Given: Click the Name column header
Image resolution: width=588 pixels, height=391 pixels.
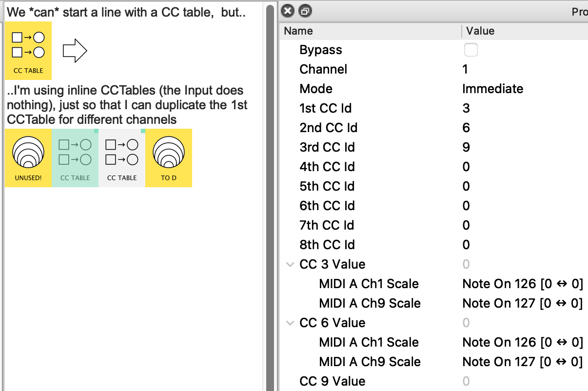Looking at the screenshot, I should (x=298, y=31).
